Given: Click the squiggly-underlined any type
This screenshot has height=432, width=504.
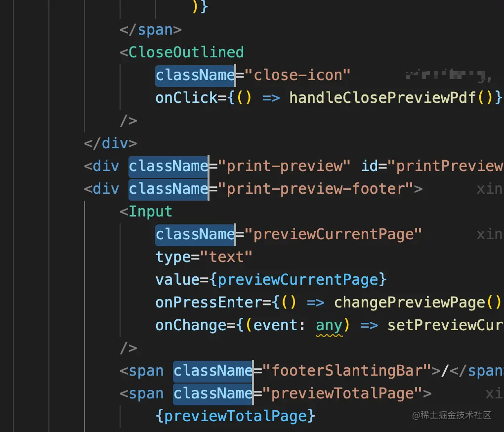Looking at the screenshot, I should click(x=329, y=325).
